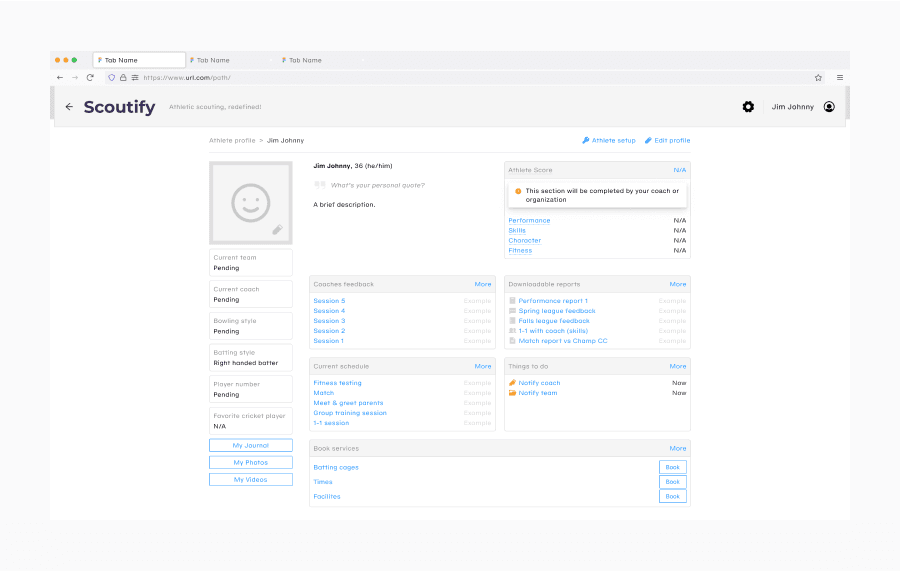900x571 pixels.
Task: Click the user account avatar icon
Action: tap(829, 107)
